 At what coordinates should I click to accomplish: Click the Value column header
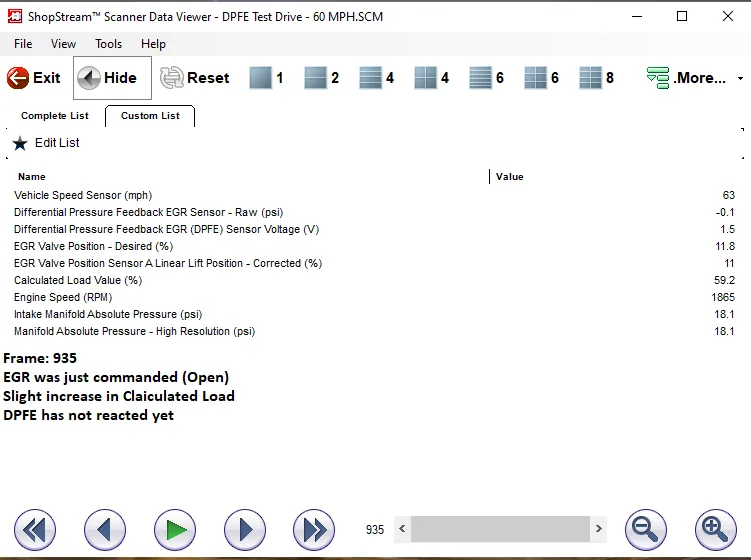click(510, 177)
